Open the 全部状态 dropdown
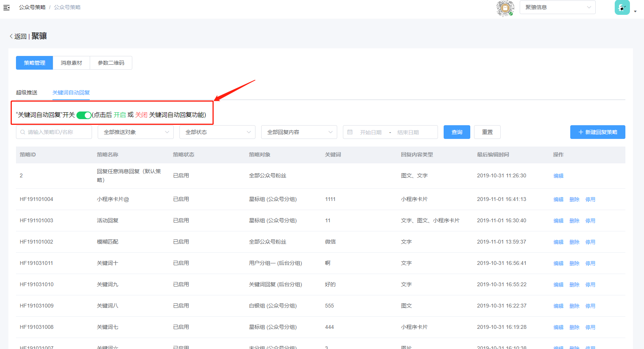 click(x=217, y=132)
